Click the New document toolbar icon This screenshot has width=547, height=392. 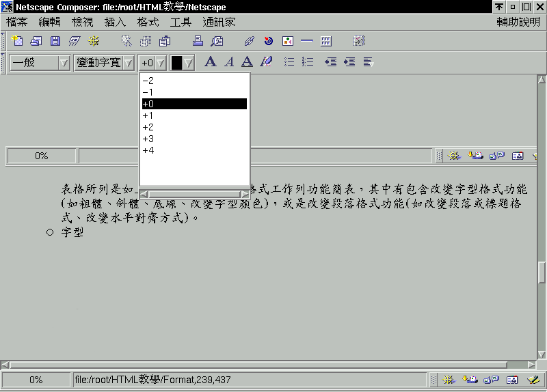(x=17, y=41)
